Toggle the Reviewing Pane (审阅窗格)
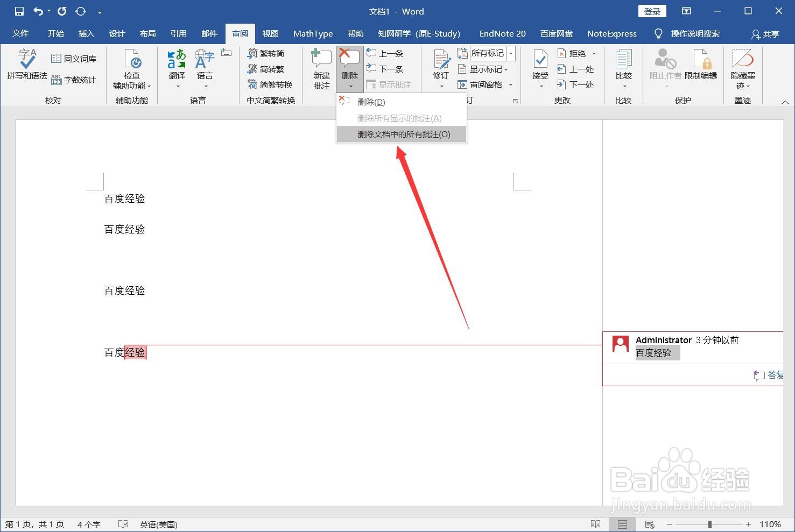 point(480,84)
